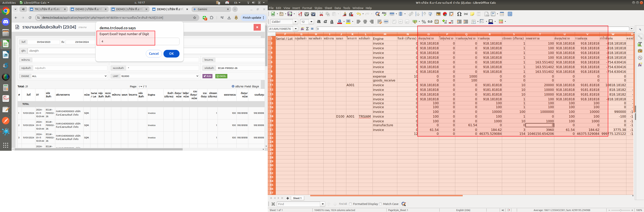Click the Clear Direct Formatting icon

[351, 14]
